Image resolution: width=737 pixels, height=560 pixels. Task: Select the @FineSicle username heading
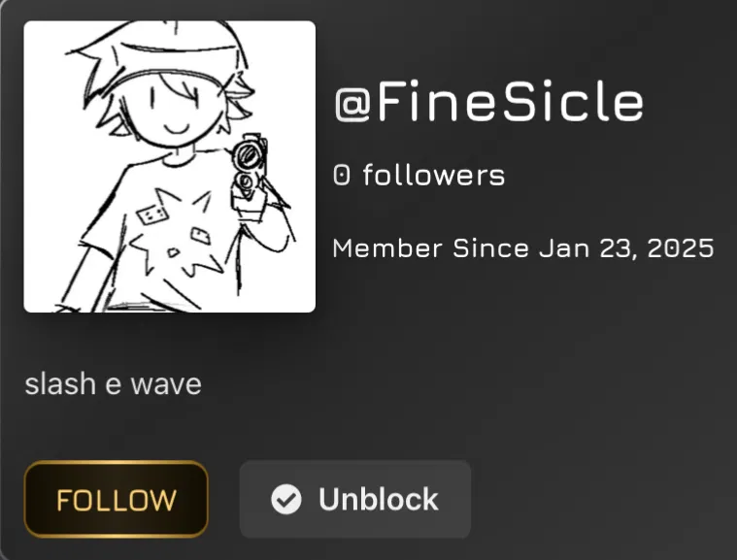click(x=488, y=103)
